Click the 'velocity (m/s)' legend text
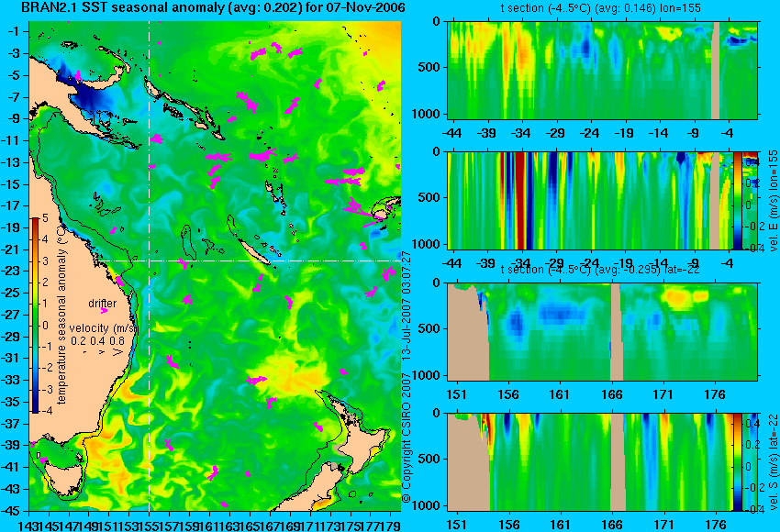This screenshot has width=780, height=532. tap(102, 328)
